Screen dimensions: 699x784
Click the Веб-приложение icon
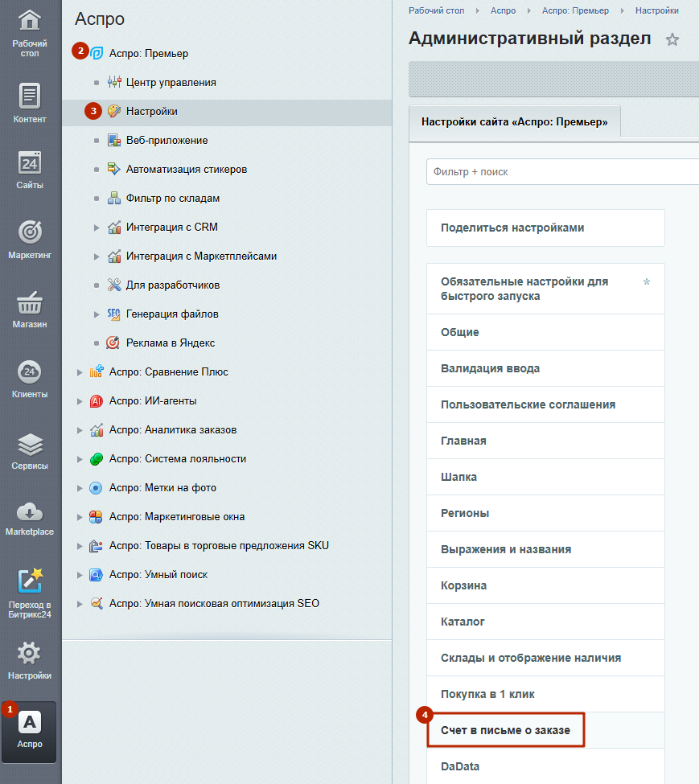tap(114, 140)
